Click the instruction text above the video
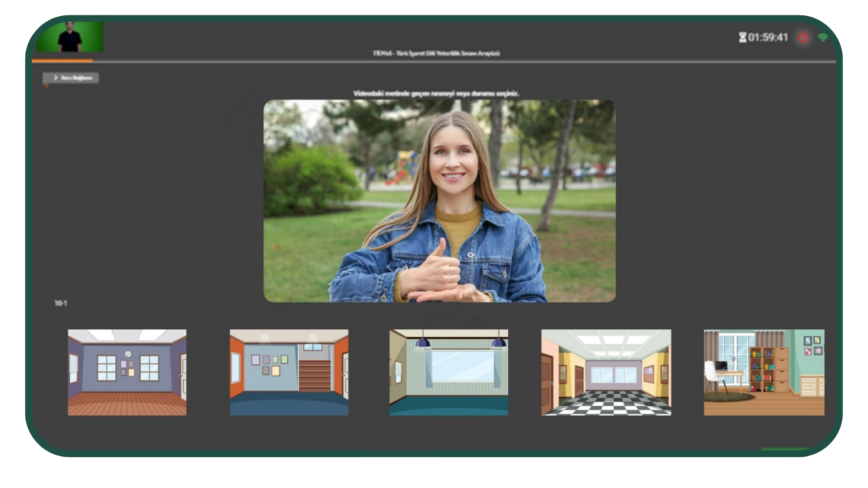This screenshot has width=868, height=488. 437,93
